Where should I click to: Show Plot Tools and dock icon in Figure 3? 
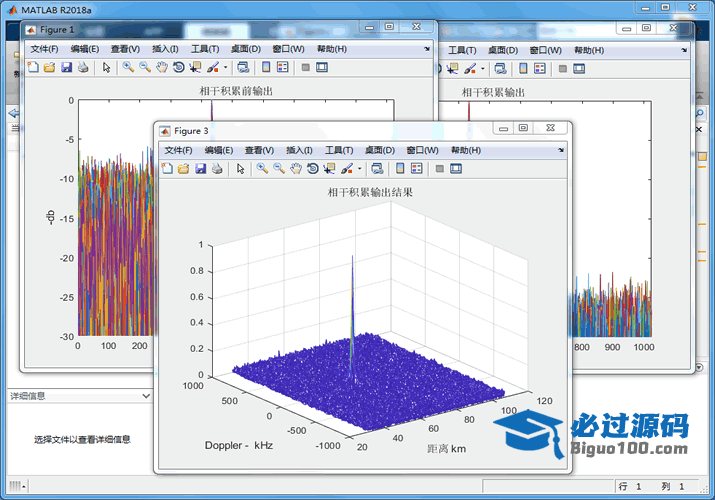[x=456, y=169]
